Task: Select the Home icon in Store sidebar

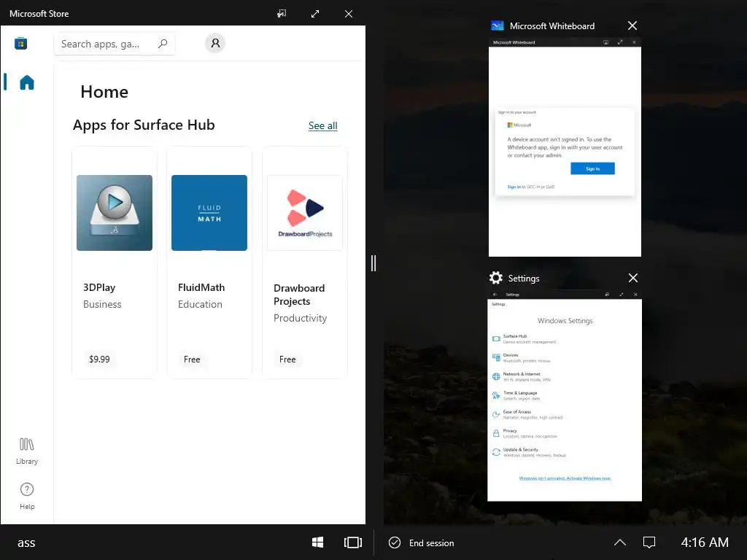Action: pos(27,82)
